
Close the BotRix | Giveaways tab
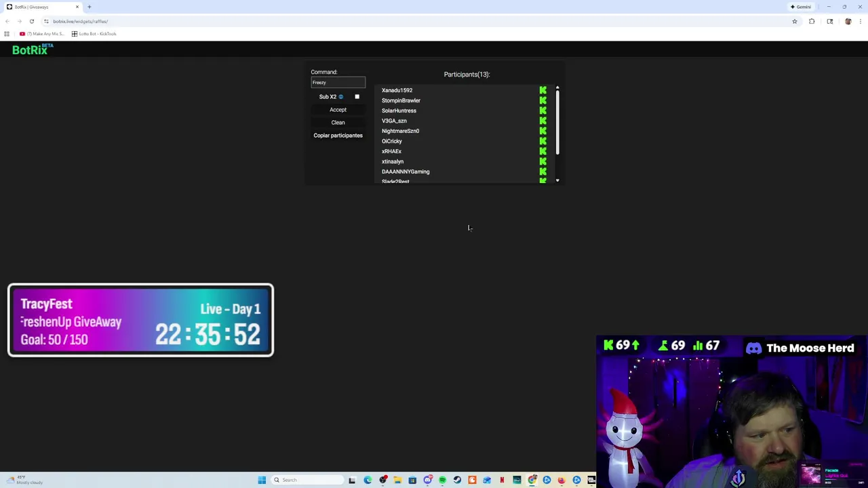[77, 7]
